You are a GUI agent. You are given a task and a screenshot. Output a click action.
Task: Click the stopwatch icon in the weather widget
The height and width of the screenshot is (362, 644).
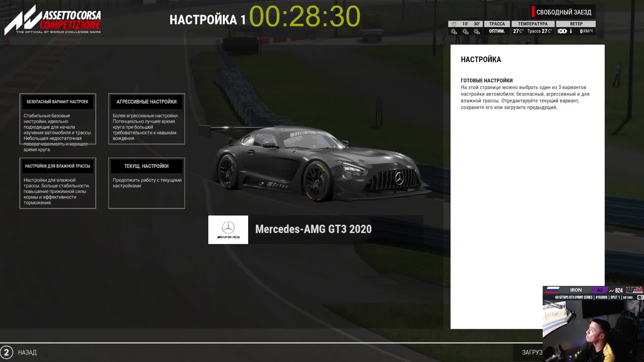(x=454, y=24)
